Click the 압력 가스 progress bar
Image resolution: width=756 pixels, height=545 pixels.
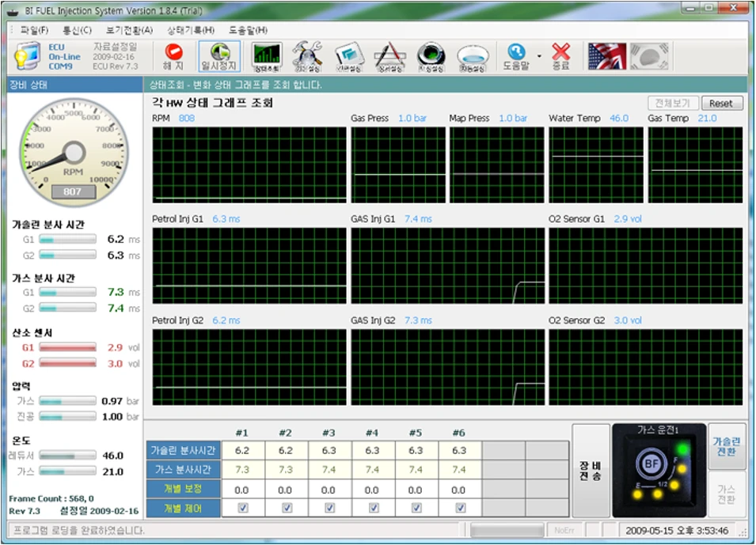67,401
